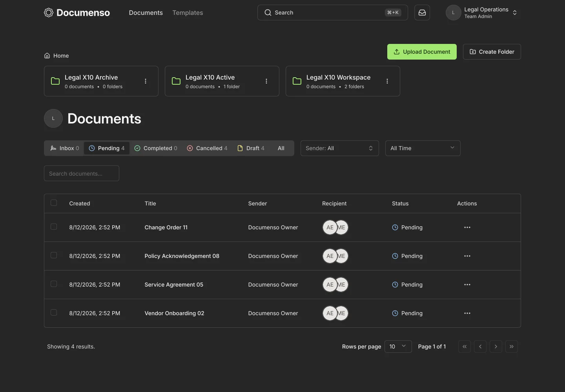
Task: Click the Upload Document button
Action: pos(422,52)
